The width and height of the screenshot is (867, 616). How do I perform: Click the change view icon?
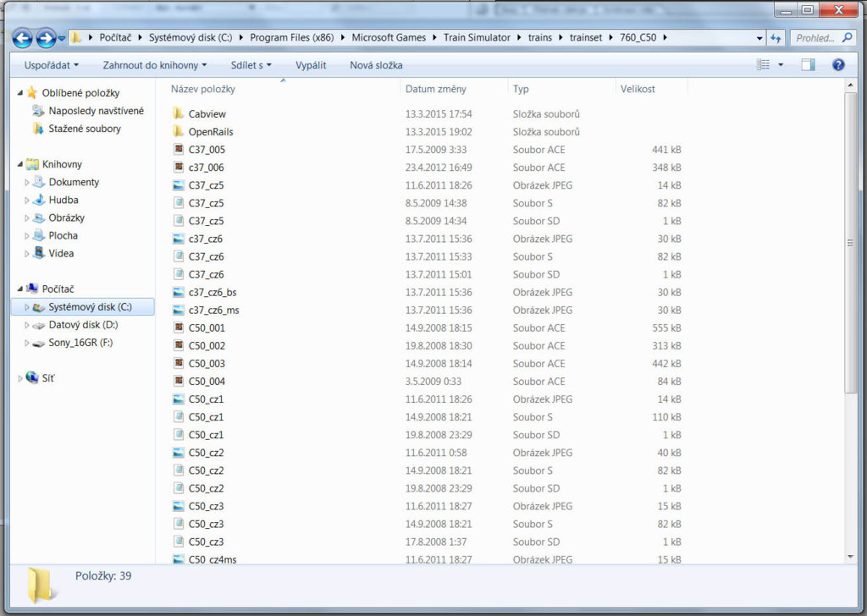pyautogui.click(x=764, y=65)
